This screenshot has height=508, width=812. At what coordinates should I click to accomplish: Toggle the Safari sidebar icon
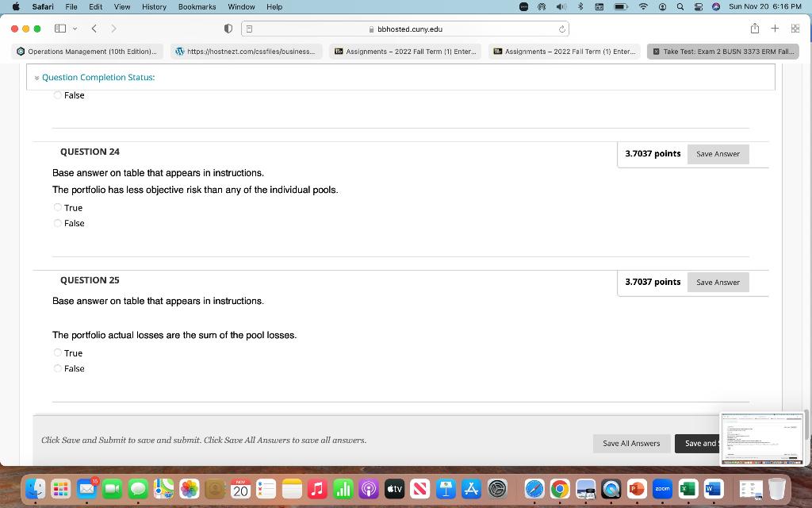60,29
